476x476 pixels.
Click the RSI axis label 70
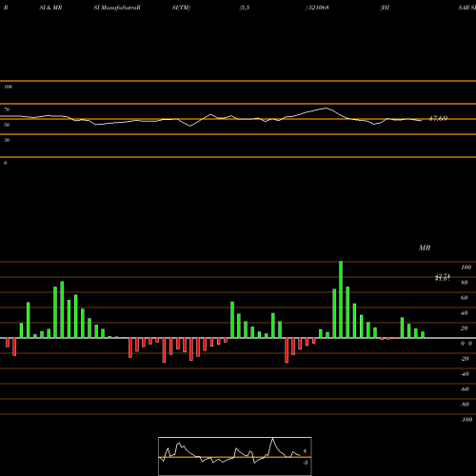7,109
